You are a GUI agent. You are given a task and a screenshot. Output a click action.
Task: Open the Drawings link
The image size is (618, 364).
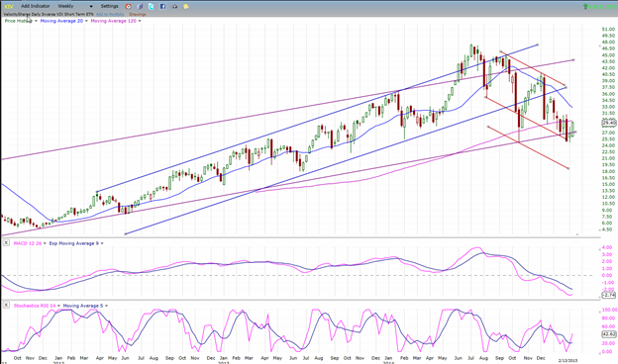coord(138,14)
